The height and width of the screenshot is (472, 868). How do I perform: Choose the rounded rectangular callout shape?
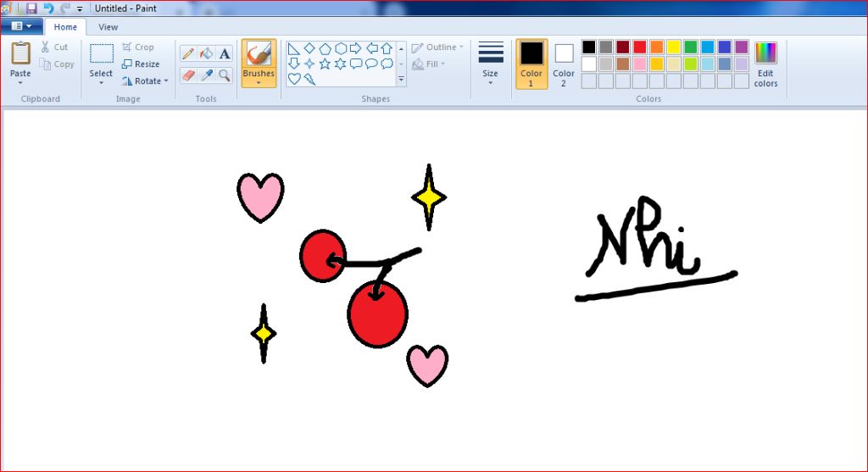click(356, 64)
